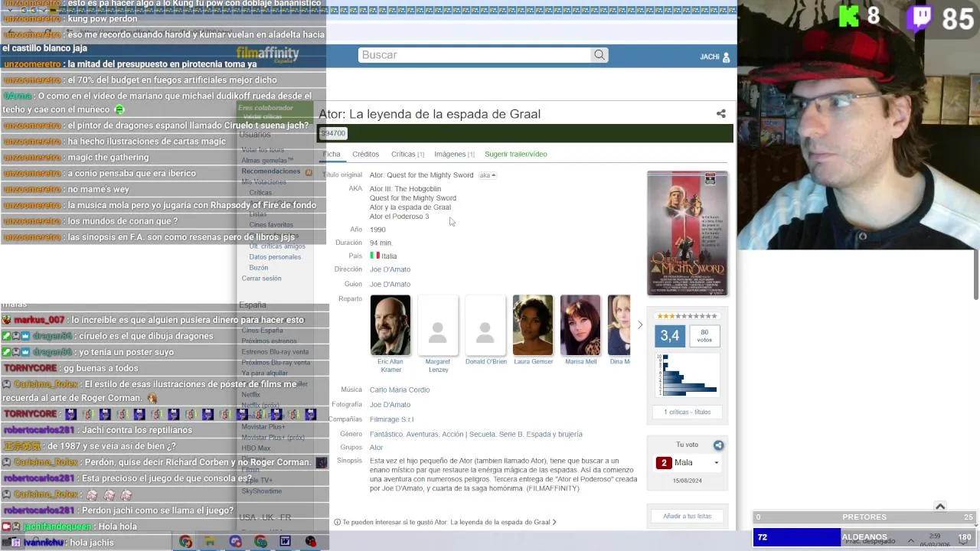The image size is (980, 551).
Task: Open Eric Allan Kramer's cast photo
Action: (x=390, y=325)
